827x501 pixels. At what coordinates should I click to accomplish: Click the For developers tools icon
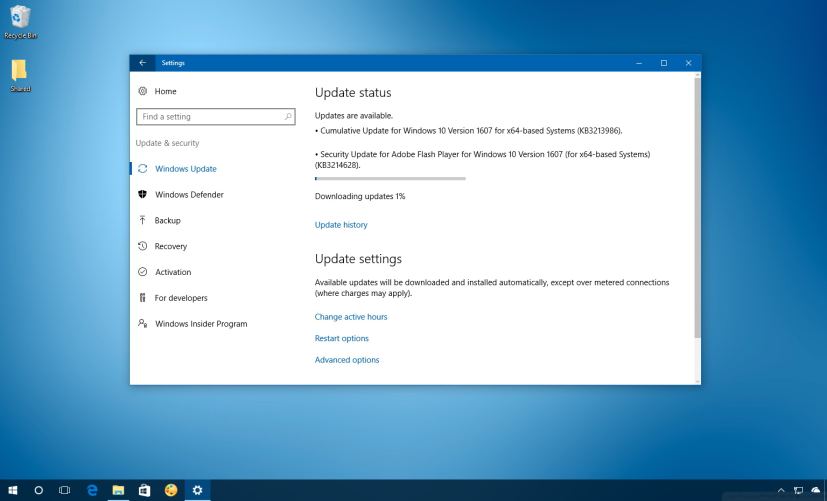coord(142,297)
